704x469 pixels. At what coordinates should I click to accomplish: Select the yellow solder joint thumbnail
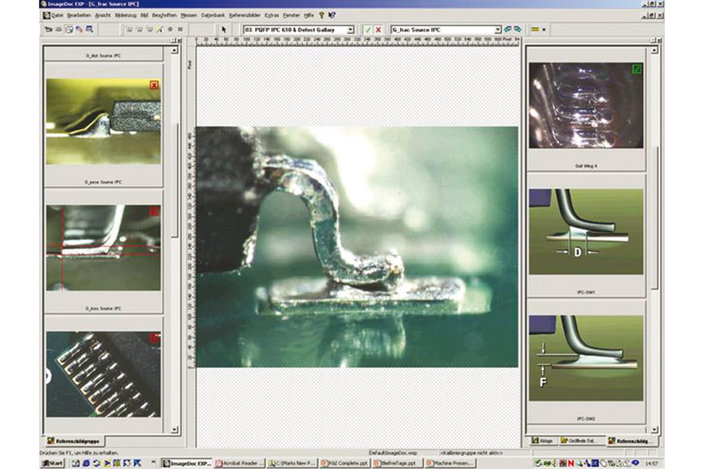[103, 121]
